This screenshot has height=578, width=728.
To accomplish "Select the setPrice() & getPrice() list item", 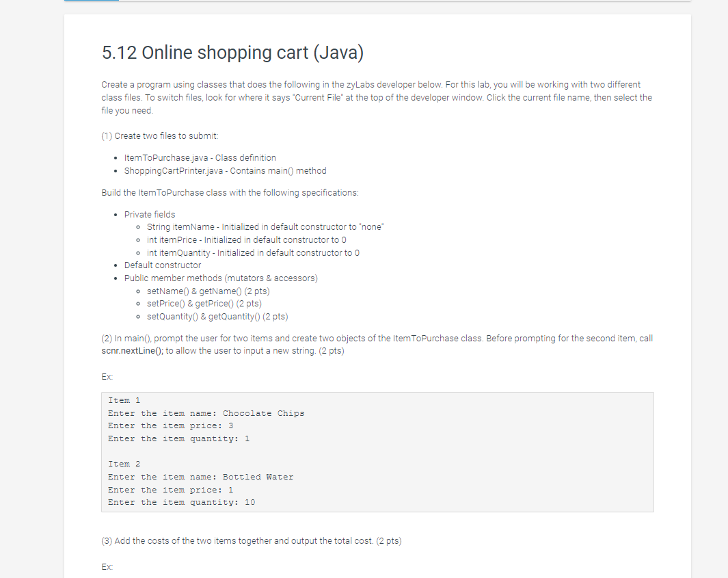I will point(204,303).
